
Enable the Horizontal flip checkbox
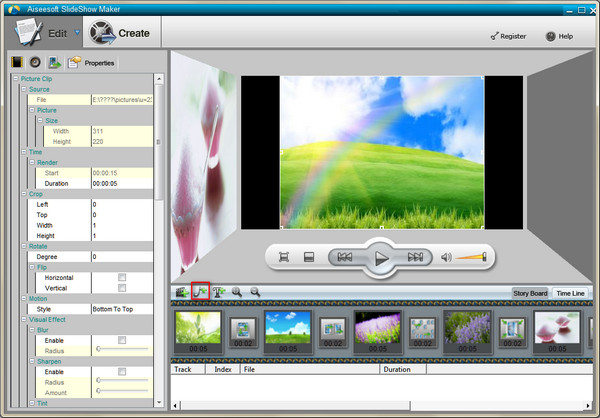click(x=121, y=277)
